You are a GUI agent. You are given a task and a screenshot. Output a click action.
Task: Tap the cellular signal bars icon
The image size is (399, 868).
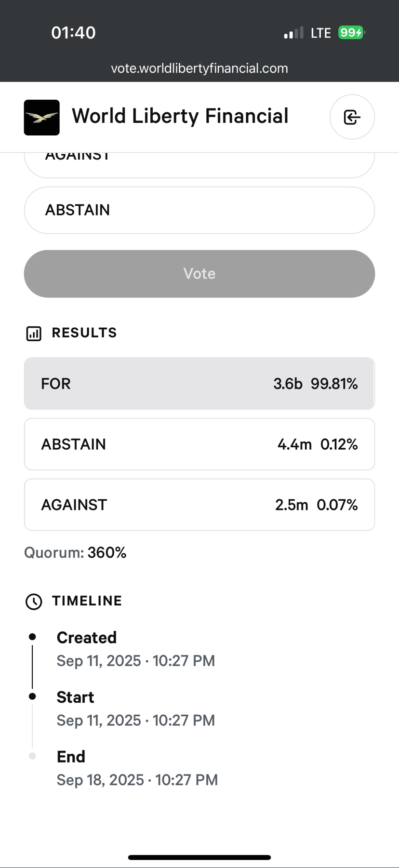point(293,33)
